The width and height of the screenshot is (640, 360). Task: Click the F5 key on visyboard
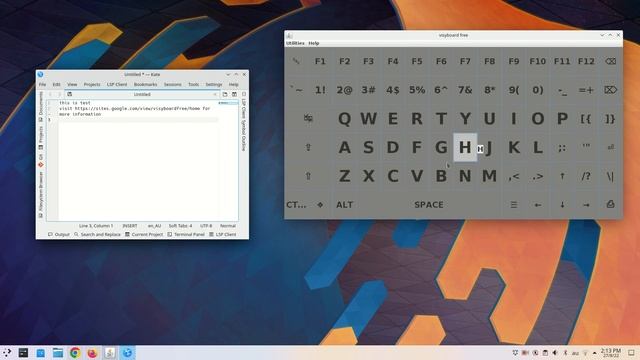(417, 61)
